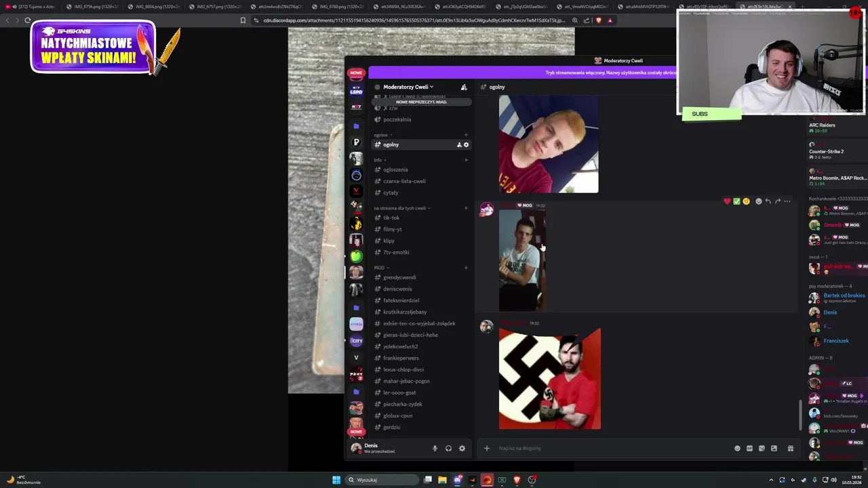Open the LSPD server icon in server list

(356, 91)
